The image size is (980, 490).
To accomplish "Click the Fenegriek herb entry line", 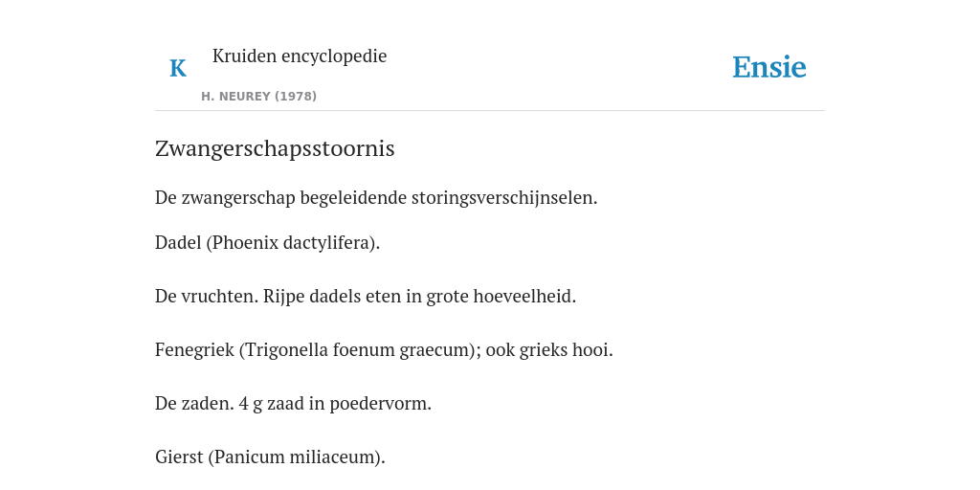I will point(384,350).
